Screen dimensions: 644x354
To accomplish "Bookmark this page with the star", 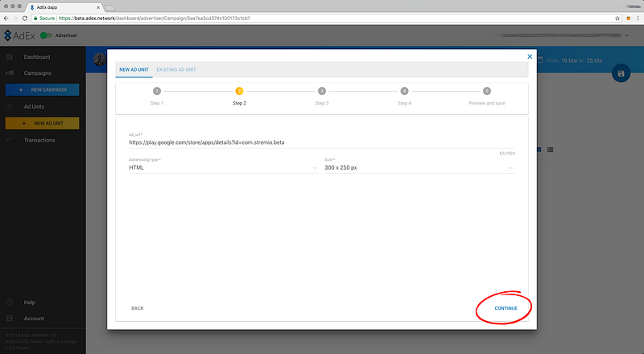I will point(617,18).
